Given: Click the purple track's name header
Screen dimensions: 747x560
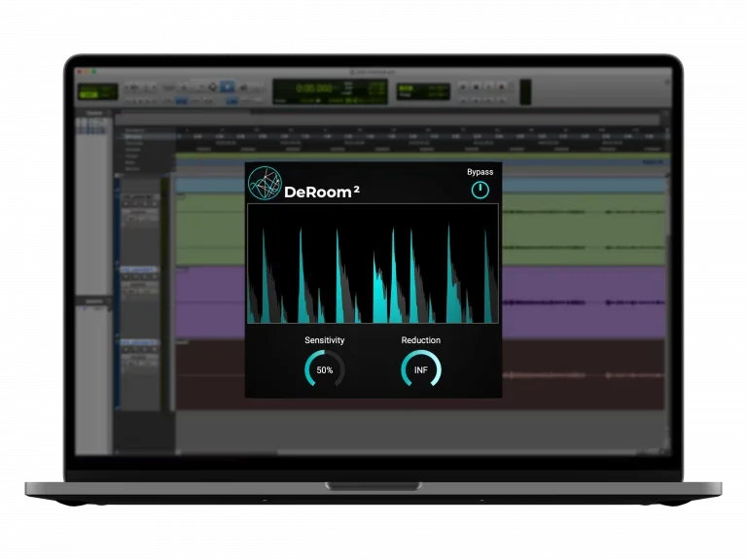Looking at the screenshot, I should point(143,275).
